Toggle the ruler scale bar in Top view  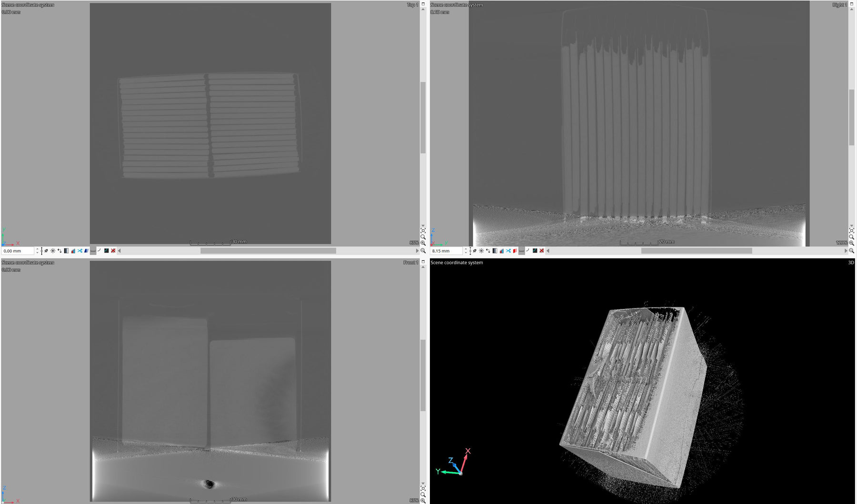tap(93, 251)
